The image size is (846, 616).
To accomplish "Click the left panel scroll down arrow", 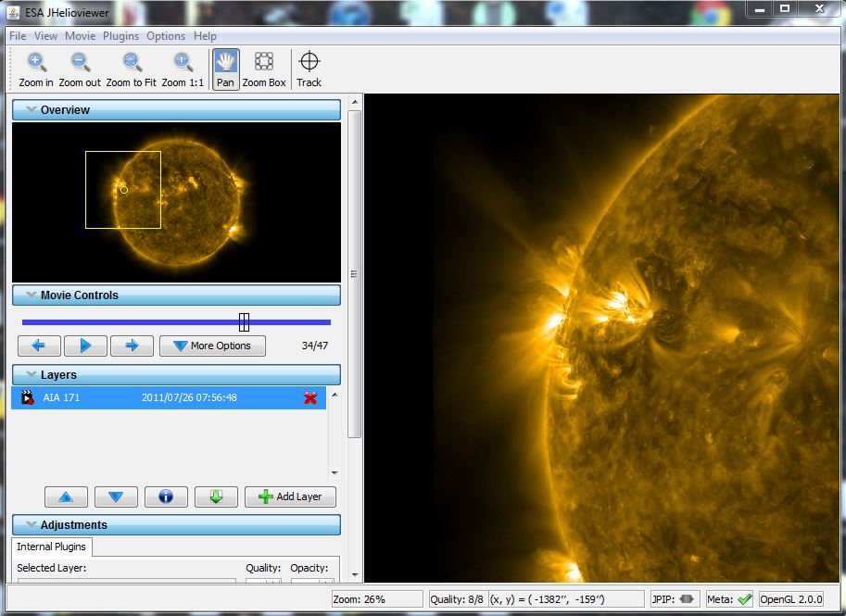I will [x=355, y=575].
